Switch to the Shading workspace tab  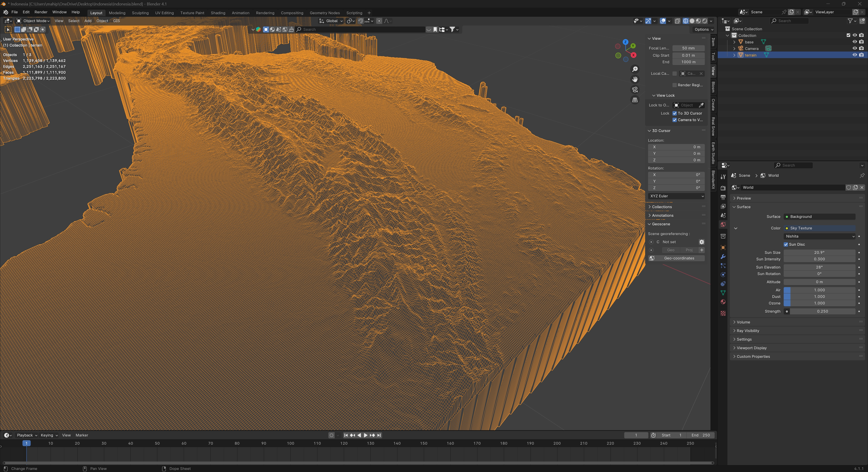(218, 13)
